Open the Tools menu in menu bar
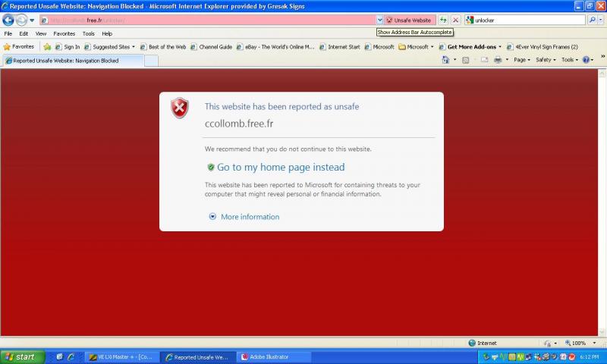607x364 pixels. [x=88, y=33]
